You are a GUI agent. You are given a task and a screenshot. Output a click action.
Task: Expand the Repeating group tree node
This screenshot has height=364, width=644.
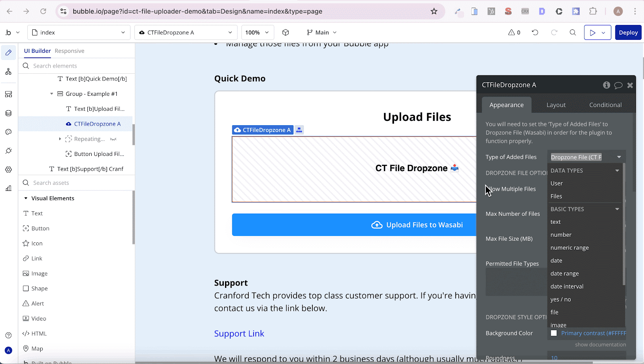coord(60,139)
